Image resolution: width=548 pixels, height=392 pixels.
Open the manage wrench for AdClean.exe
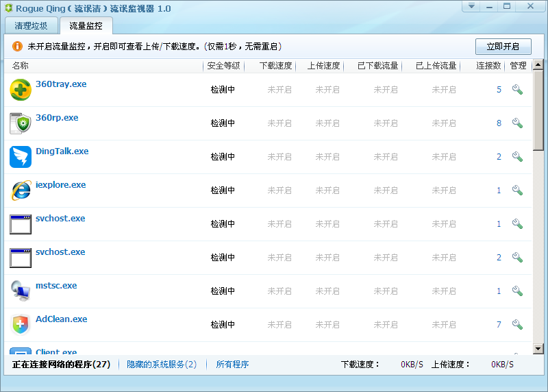click(517, 325)
